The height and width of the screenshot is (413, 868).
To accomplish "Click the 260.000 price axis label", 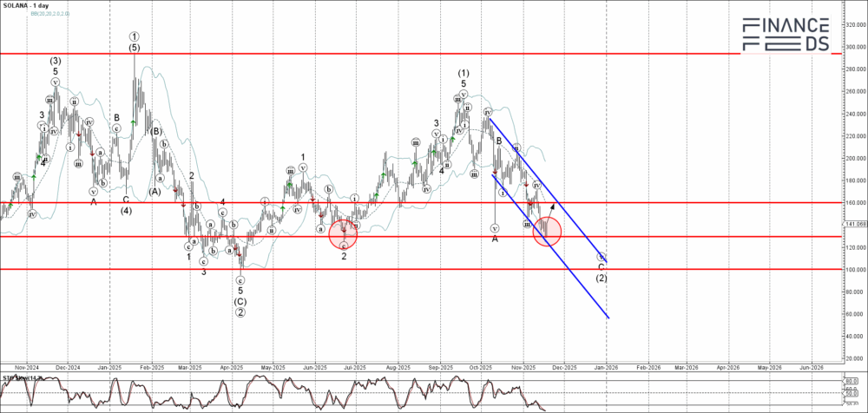I will (x=856, y=91).
